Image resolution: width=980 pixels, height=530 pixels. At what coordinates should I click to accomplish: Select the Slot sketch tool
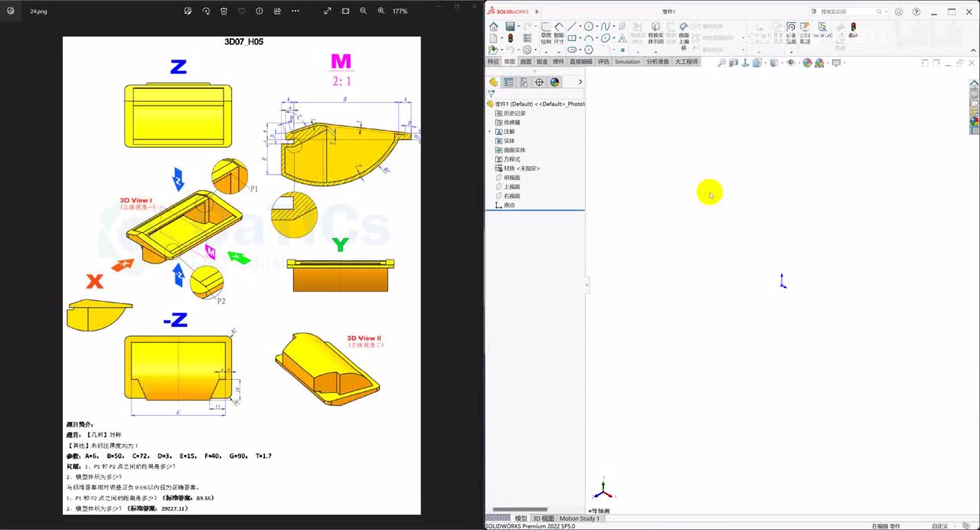[571, 50]
